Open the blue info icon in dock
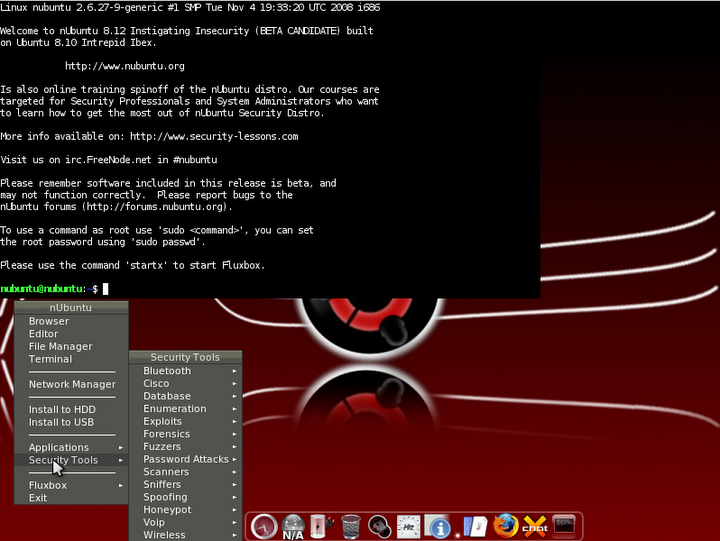720x541 pixels. 437,526
